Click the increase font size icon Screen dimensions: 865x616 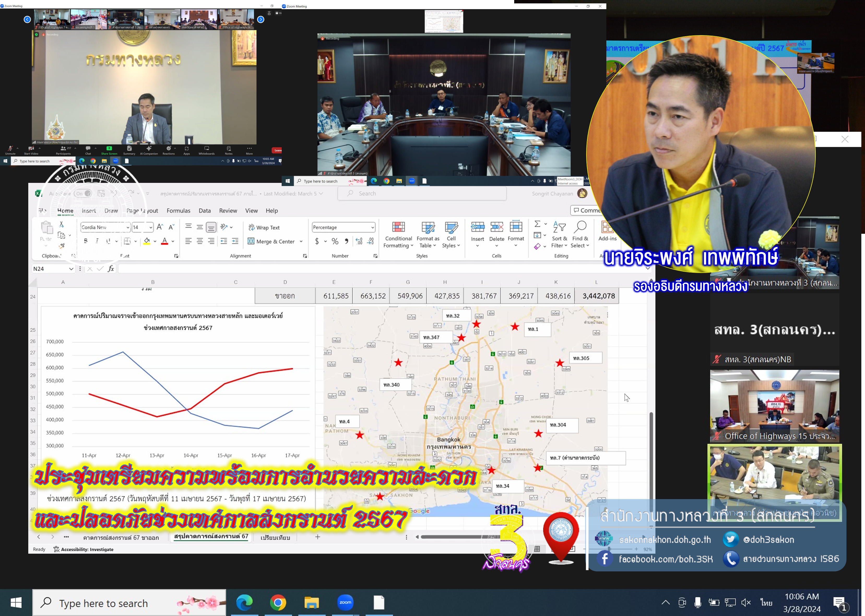pos(160,227)
